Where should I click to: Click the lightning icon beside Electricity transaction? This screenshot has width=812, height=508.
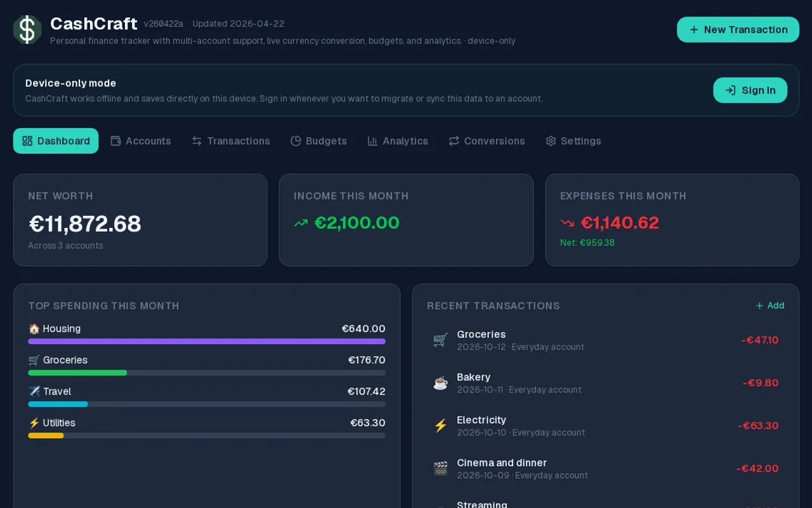point(440,425)
